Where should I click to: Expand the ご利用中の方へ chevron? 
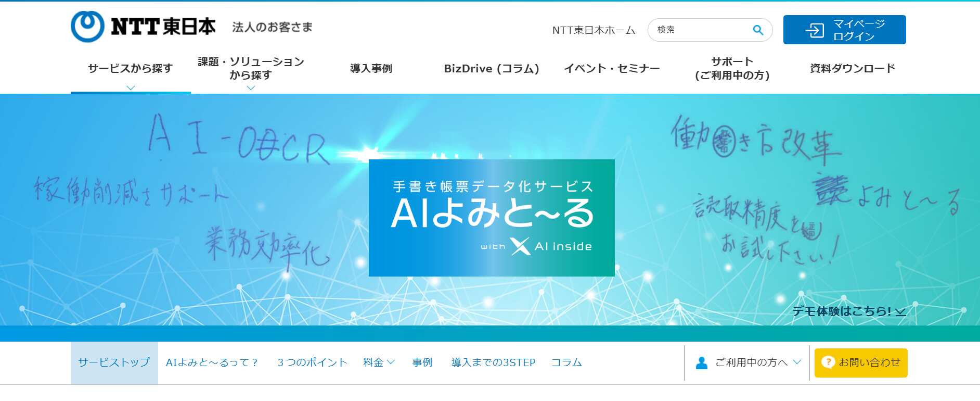click(797, 362)
